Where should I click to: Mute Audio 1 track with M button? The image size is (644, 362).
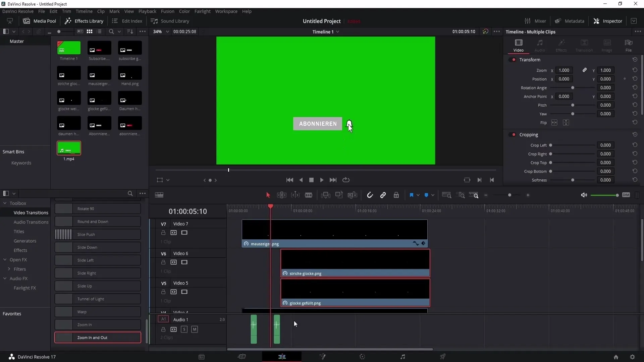[194, 329]
